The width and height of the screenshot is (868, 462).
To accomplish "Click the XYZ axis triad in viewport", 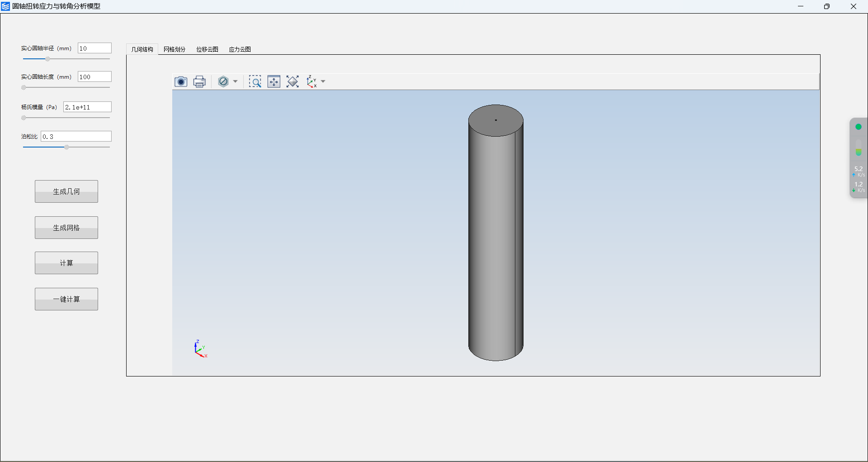I will 200,349.
